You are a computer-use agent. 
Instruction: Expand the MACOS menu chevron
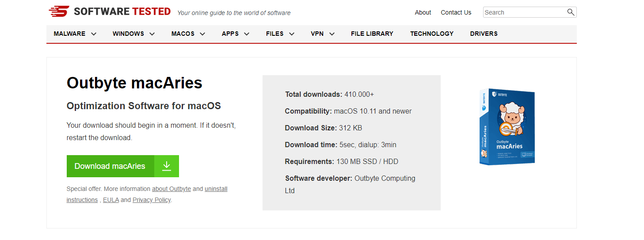tap(202, 34)
